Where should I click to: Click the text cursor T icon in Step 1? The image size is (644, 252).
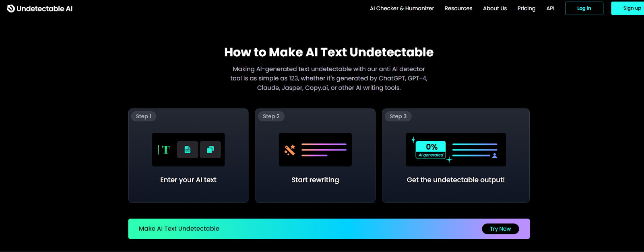[x=164, y=150]
